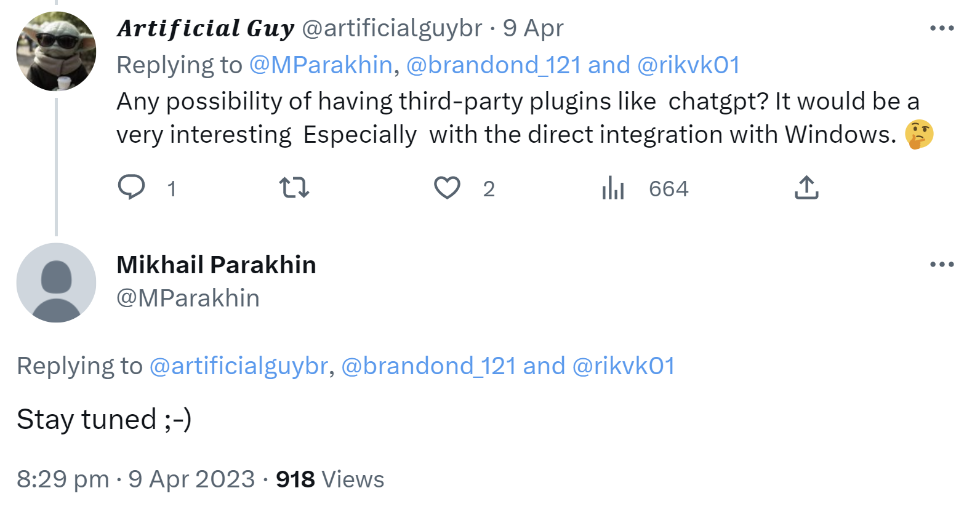Image resolution: width=980 pixels, height=512 pixels.
Task: Click the reply count showing 1
Action: pos(172,189)
